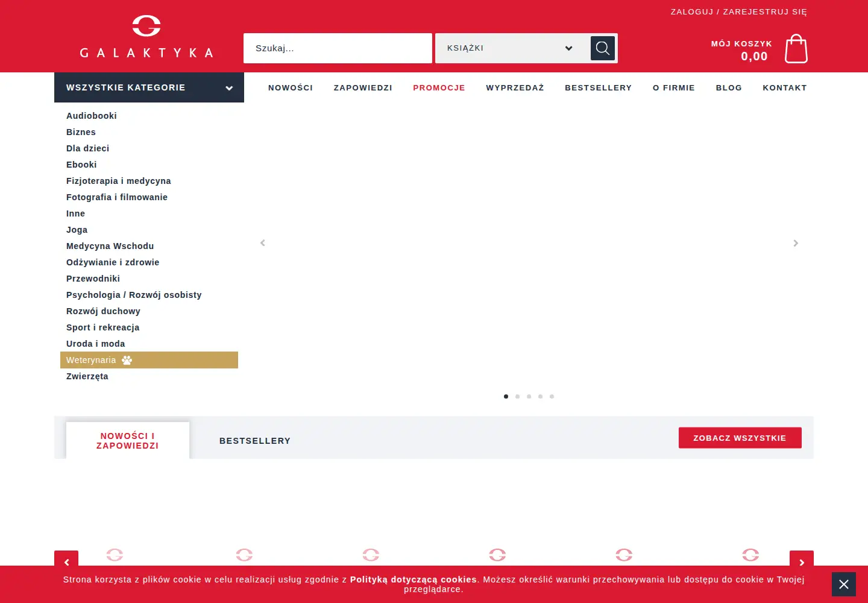Click Zaloguj / Zarejestruj się link

(739, 11)
